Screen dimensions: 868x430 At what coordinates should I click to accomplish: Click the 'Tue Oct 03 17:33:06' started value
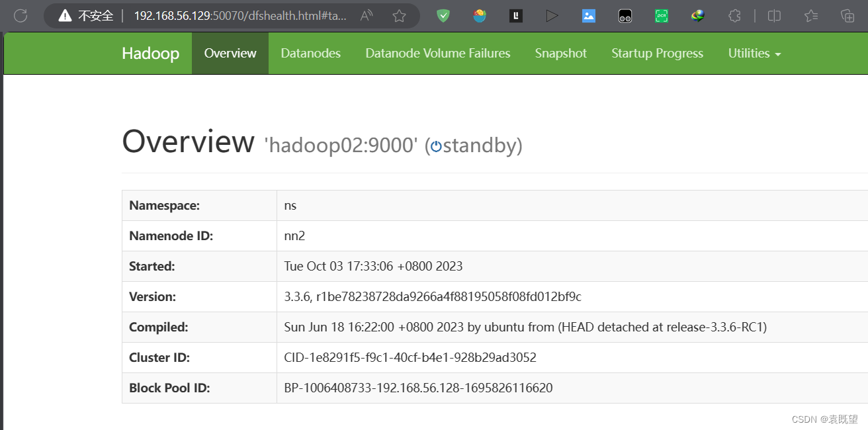(x=373, y=267)
